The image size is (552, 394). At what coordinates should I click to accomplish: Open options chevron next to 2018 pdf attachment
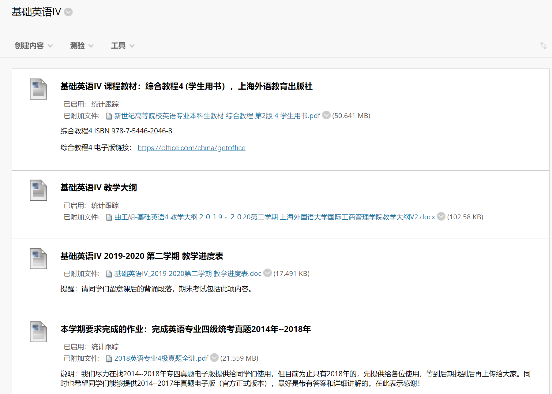pyautogui.click(x=214, y=358)
